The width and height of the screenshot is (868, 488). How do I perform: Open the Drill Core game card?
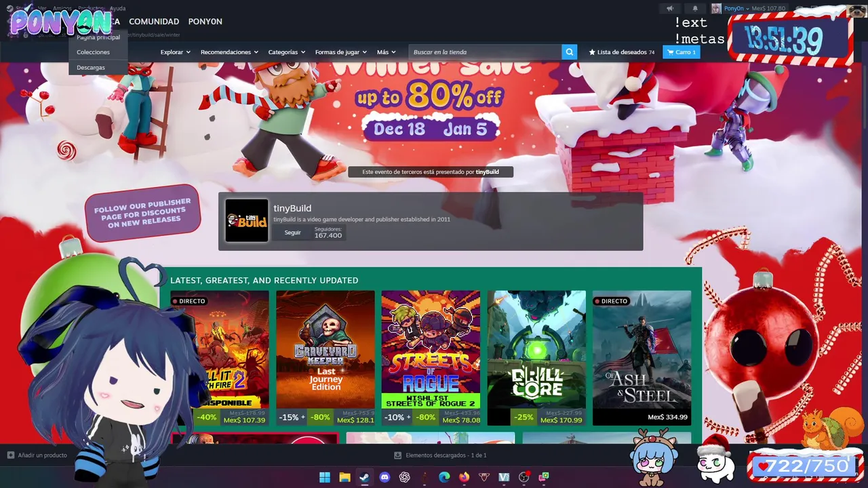(536, 358)
